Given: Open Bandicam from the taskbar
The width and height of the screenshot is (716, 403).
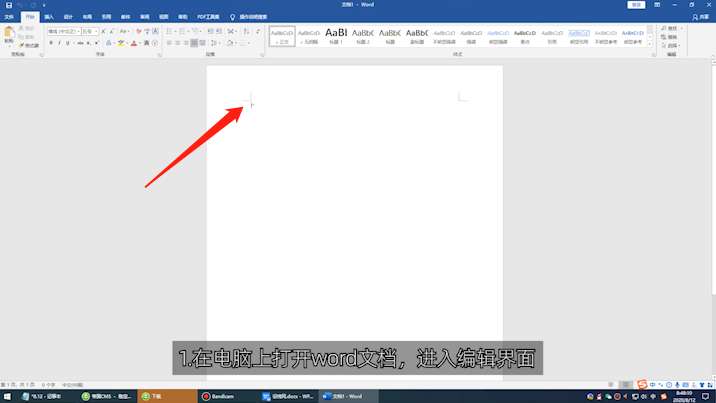Looking at the screenshot, I should point(217,396).
